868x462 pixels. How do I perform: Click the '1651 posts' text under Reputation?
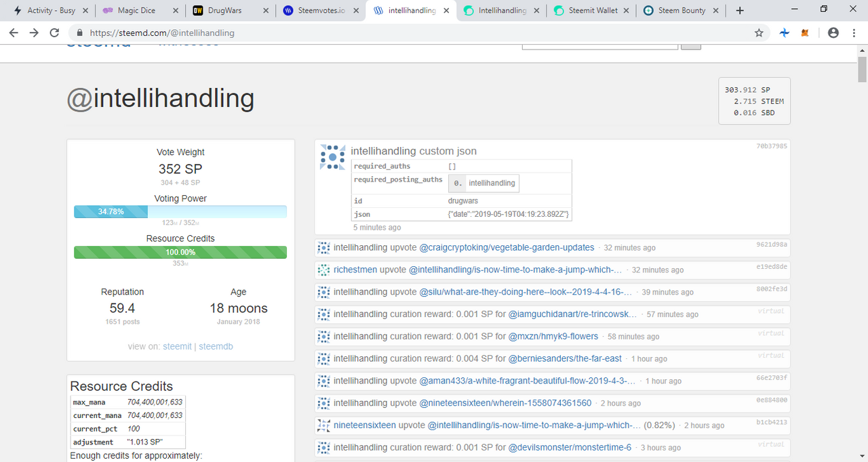click(x=123, y=322)
